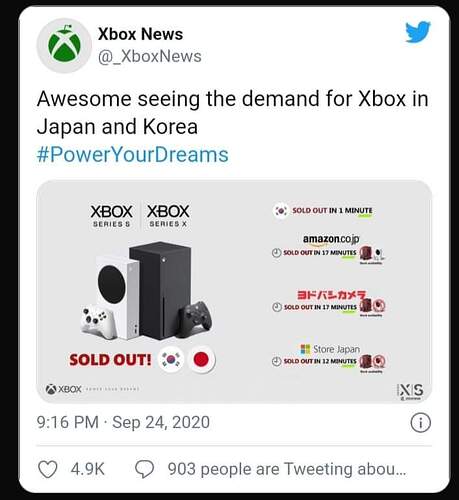Click the Yodobashi Camera red logo
Screen dimensions: 459x500
pos(332,295)
